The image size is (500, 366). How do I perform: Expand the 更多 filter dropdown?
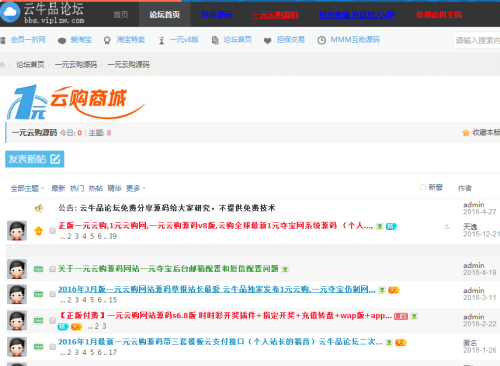click(136, 188)
